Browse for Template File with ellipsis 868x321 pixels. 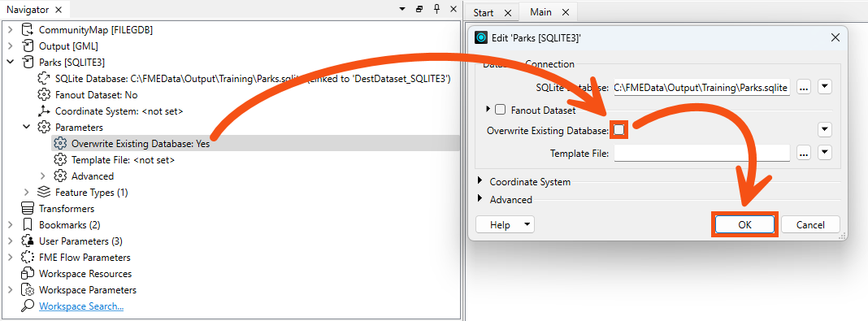[804, 153]
